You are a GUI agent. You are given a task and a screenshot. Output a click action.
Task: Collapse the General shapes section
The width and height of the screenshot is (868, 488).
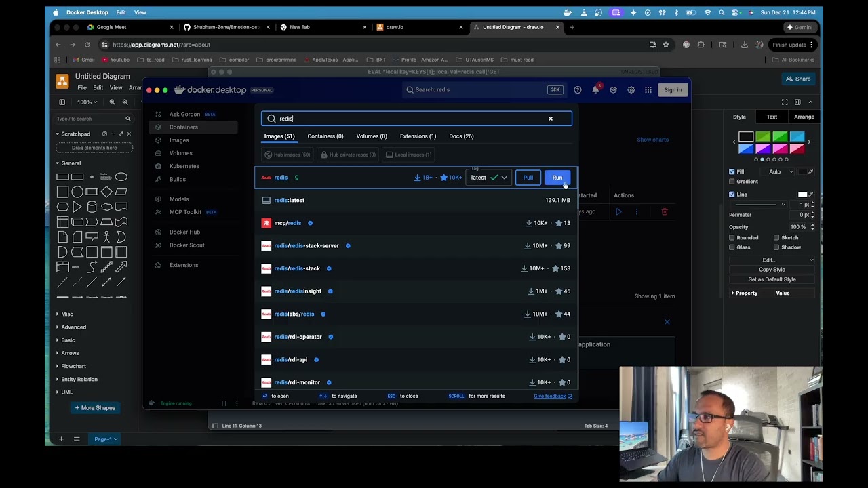pos(71,163)
